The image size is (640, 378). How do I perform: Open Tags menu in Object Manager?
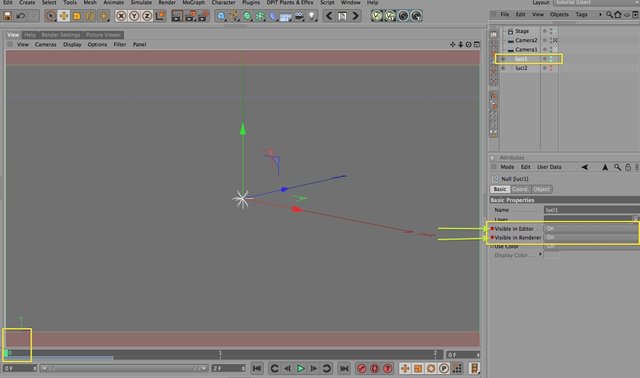[582, 14]
